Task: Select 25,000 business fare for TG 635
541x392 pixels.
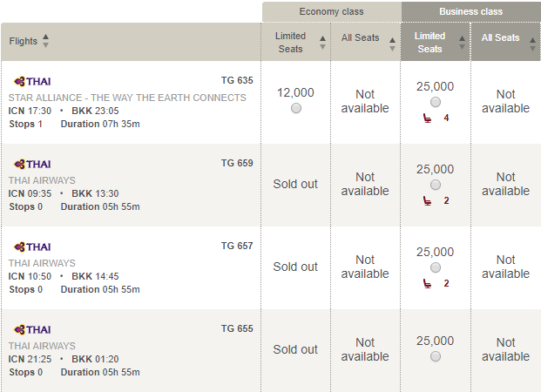Action: (436, 102)
